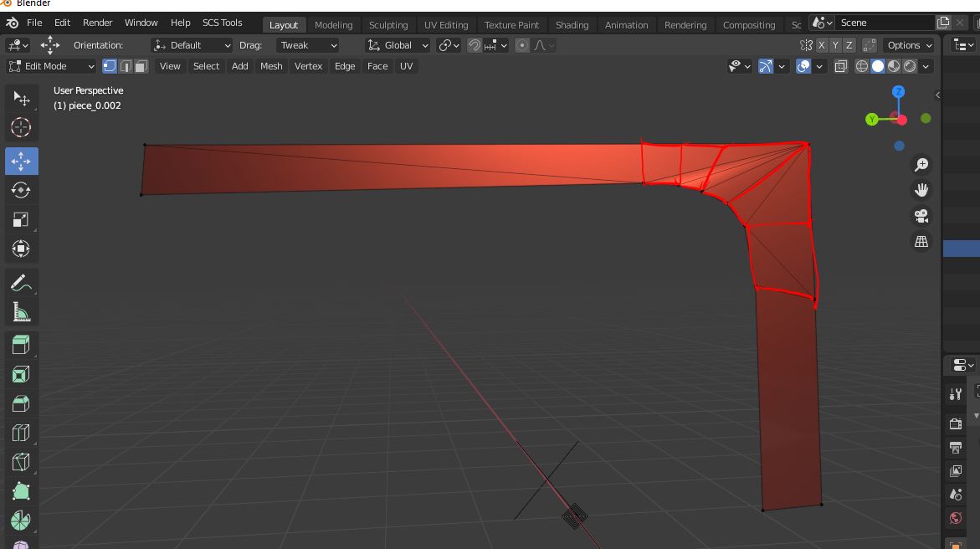Image resolution: width=980 pixels, height=549 pixels.
Task: Open the View Layer properties tab icon
Action: (956, 471)
